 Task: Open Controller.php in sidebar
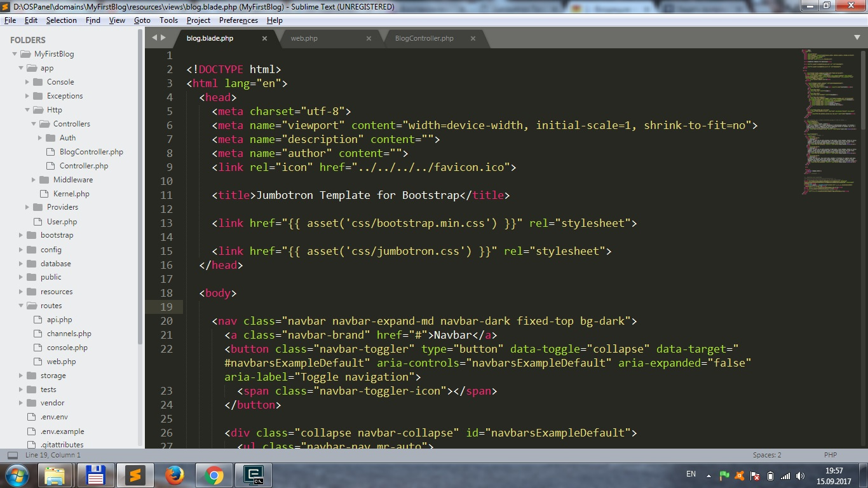click(x=84, y=166)
